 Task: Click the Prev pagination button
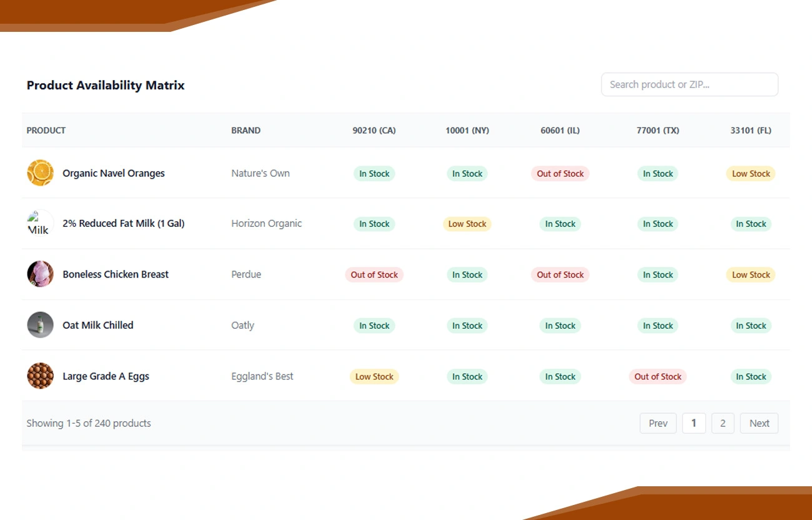658,423
